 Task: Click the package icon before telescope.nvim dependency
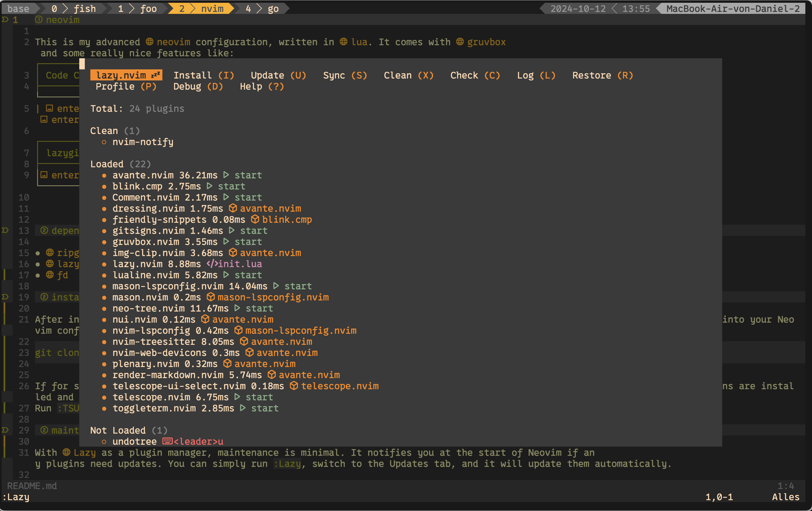click(294, 386)
